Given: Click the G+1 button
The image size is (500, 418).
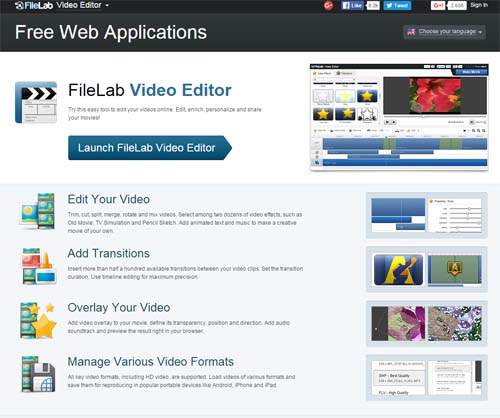Looking at the screenshot, I should pos(438,5).
